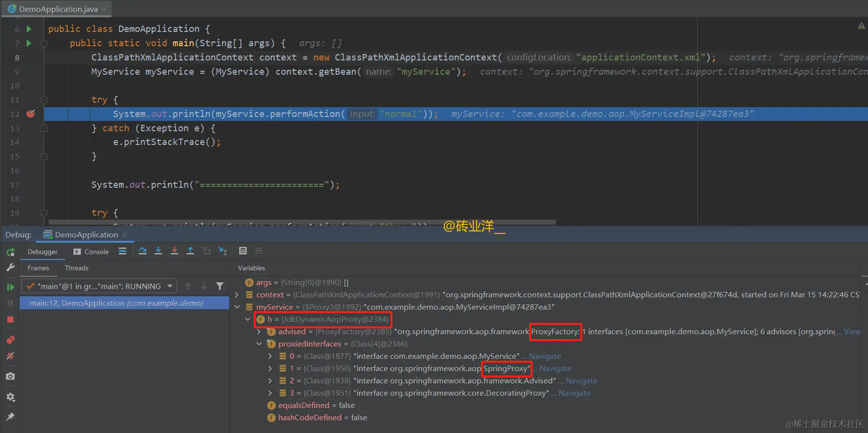Screen dimensions: 868x433
Task: Expand array element 2 Advised
Action: (270, 381)
